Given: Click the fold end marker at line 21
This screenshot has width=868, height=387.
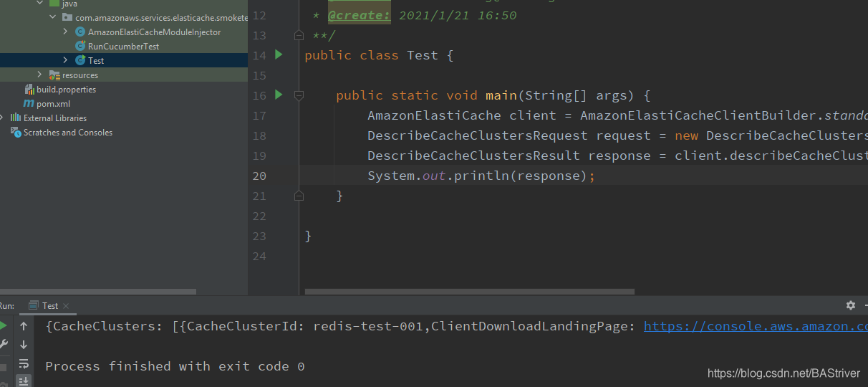Looking at the screenshot, I should [299, 196].
